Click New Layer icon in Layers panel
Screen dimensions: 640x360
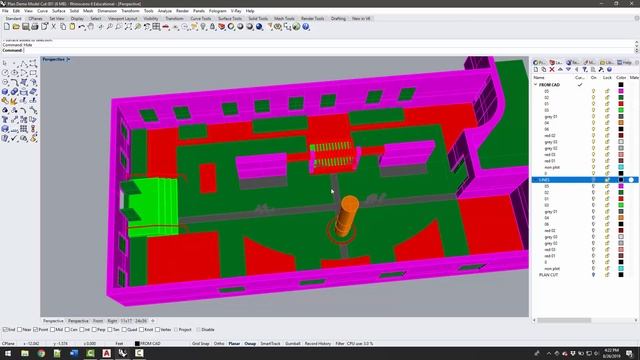tap(536, 70)
